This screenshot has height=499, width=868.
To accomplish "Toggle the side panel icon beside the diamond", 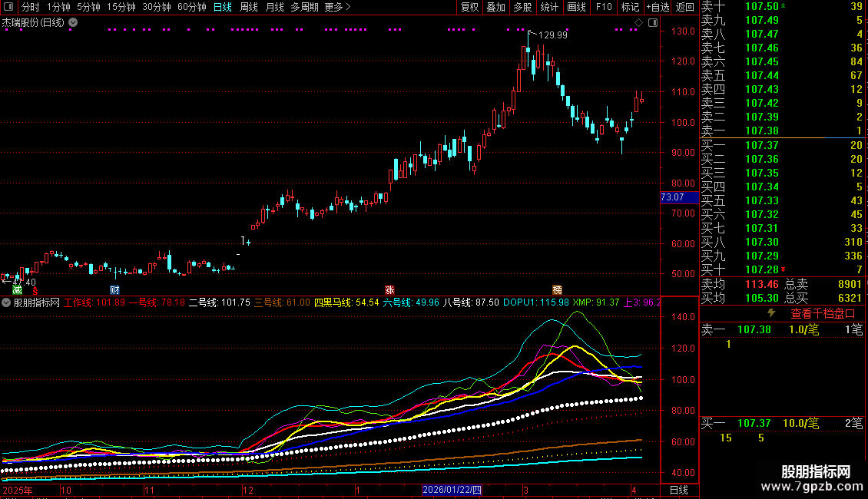I will tap(651, 23).
